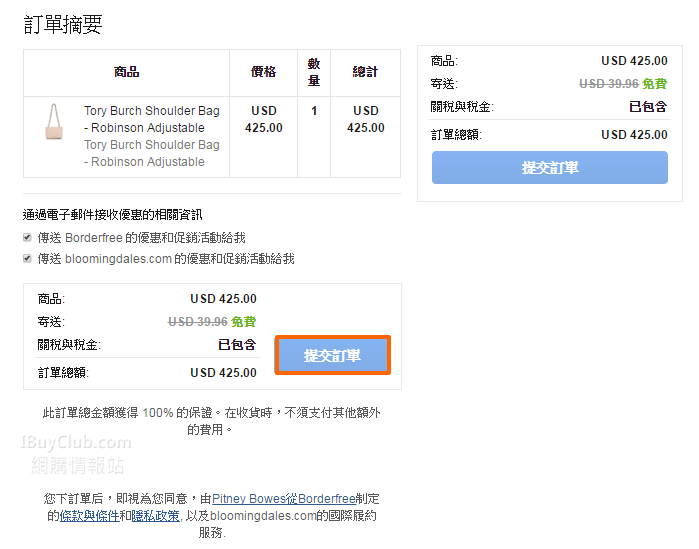The height and width of the screenshot is (549, 699).
Task: Select dark product title Tory Burch Shoulder Bag
Action: click(152, 119)
